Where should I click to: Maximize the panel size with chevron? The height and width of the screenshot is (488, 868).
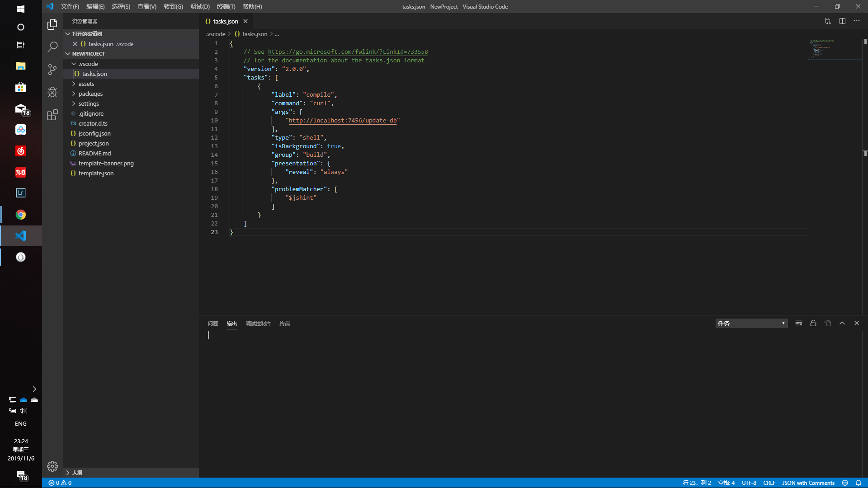tap(842, 323)
